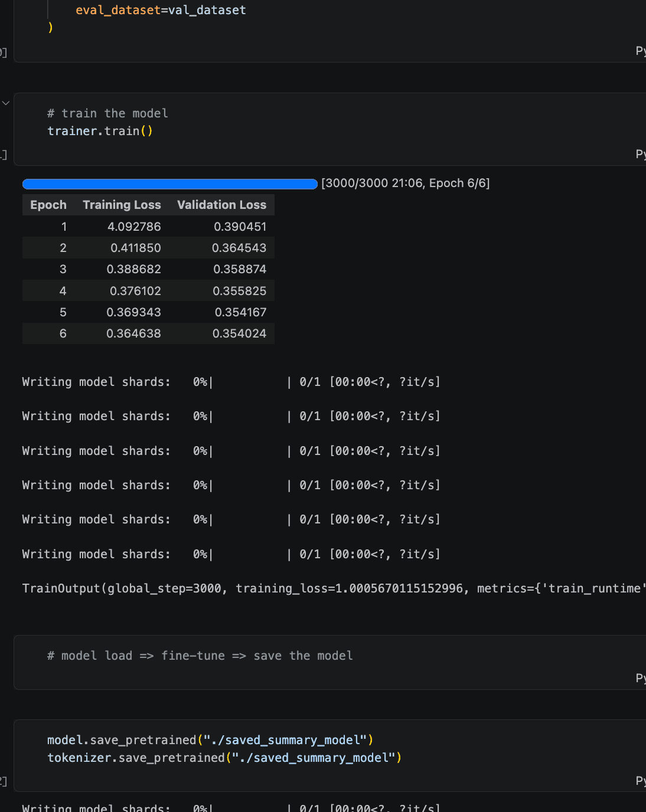The height and width of the screenshot is (812, 646).
Task: Select validation loss value 0.354167
Action: tap(240, 312)
